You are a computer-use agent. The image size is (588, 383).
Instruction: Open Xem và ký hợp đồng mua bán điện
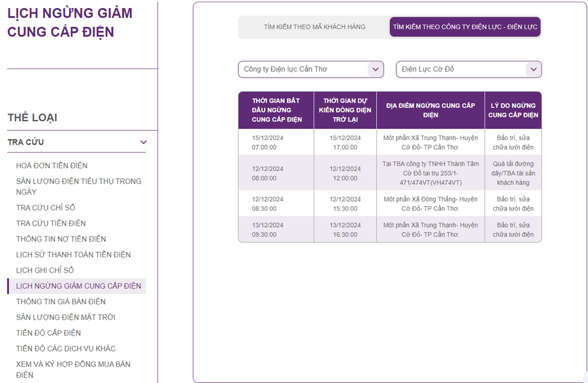pyautogui.click(x=73, y=369)
